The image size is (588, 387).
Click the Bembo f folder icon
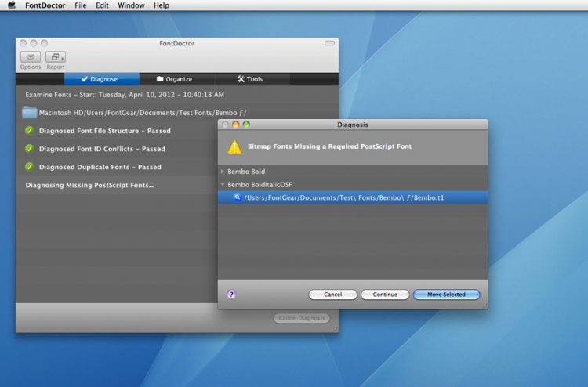click(x=29, y=112)
